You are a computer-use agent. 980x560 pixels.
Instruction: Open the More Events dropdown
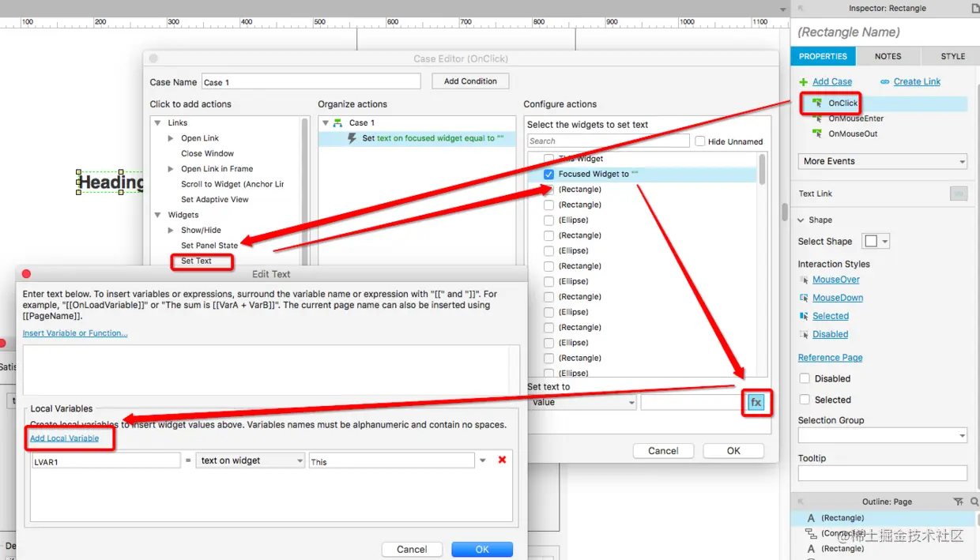pos(883,161)
